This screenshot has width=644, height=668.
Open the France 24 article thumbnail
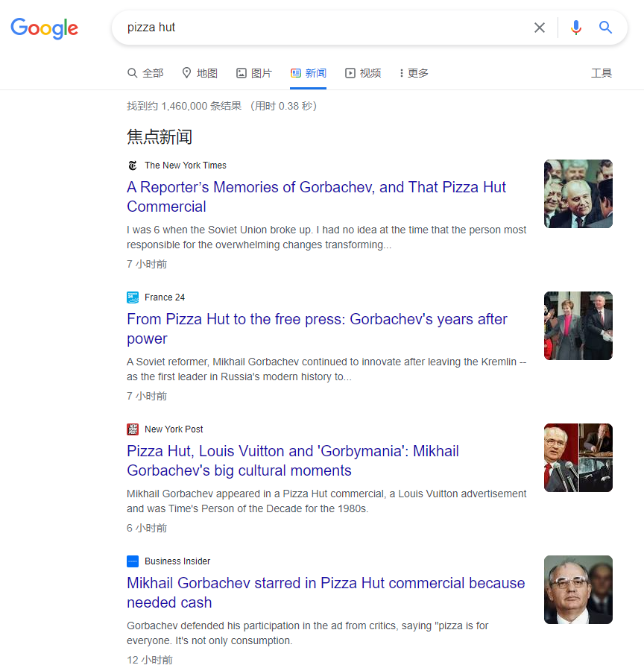coord(578,326)
